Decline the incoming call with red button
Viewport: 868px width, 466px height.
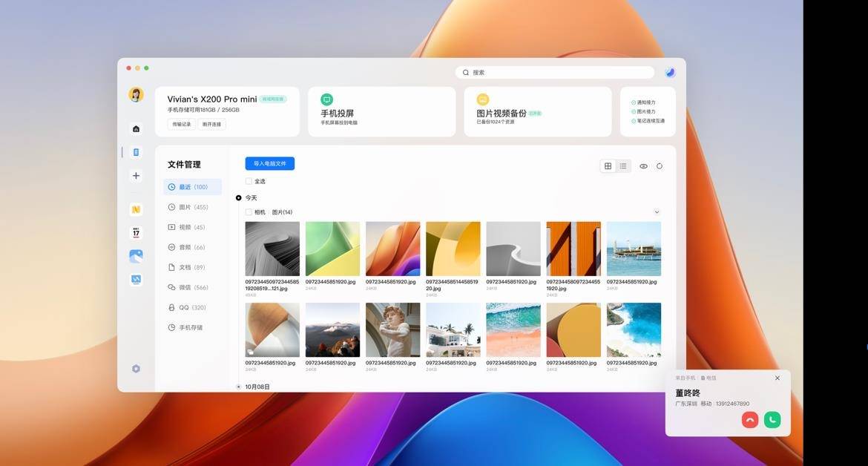pyautogui.click(x=750, y=420)
